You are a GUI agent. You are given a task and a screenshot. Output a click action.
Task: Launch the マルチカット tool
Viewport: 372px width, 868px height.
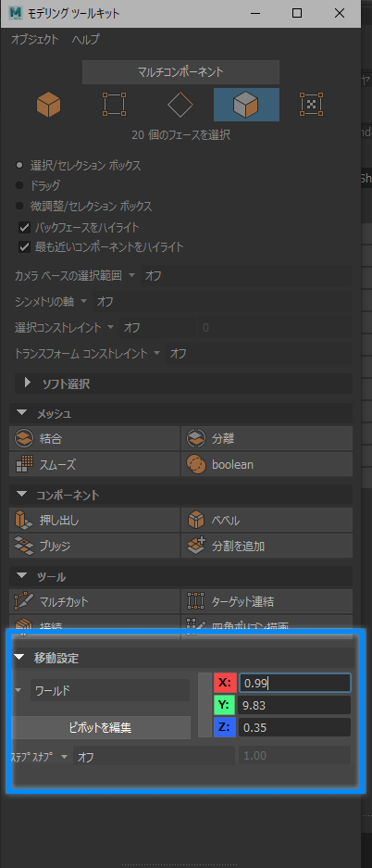click(x=94, y=601)
